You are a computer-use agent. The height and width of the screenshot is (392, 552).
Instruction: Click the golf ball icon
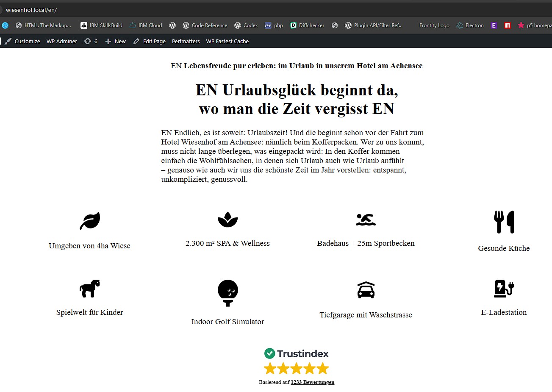pos(227,292)
